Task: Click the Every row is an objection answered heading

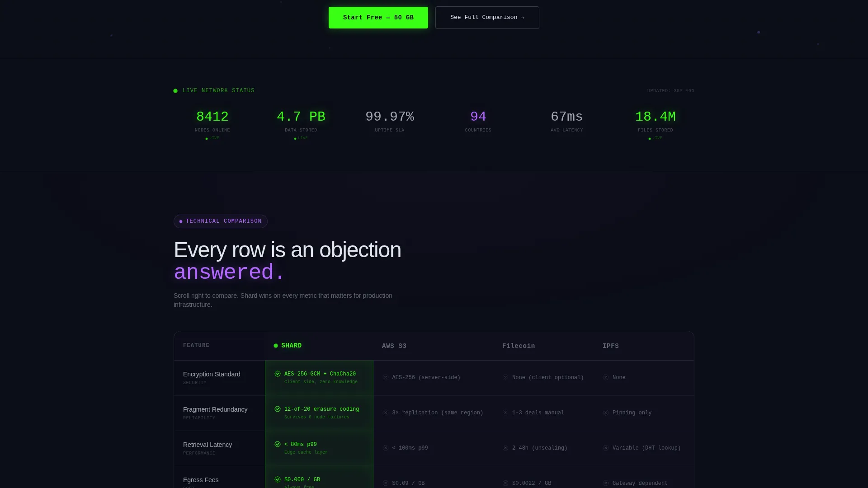Action: coord(288,261)
